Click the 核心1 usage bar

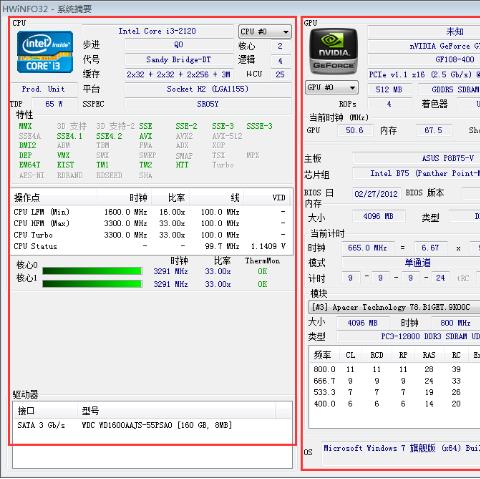[x=92, y=284]
